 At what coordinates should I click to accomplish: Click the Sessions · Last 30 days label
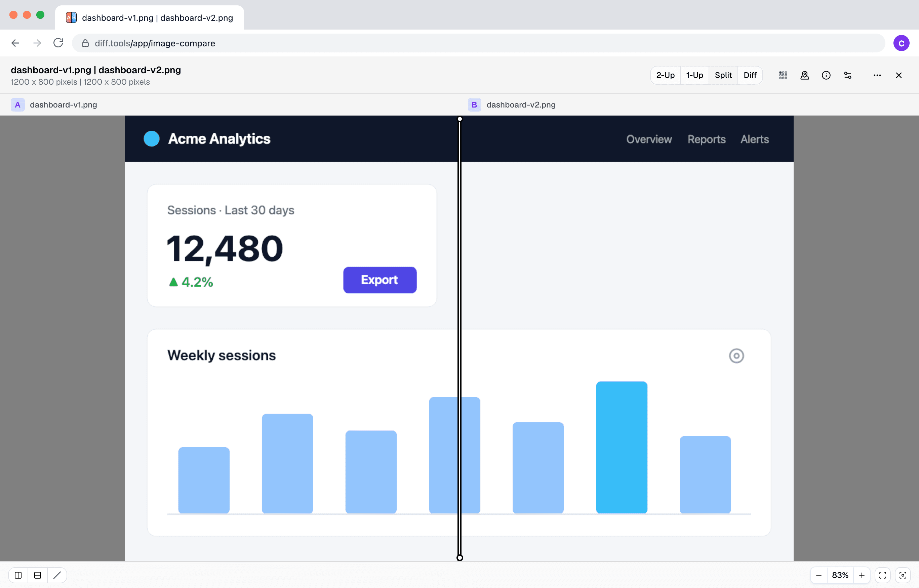[x=231, y=210]
